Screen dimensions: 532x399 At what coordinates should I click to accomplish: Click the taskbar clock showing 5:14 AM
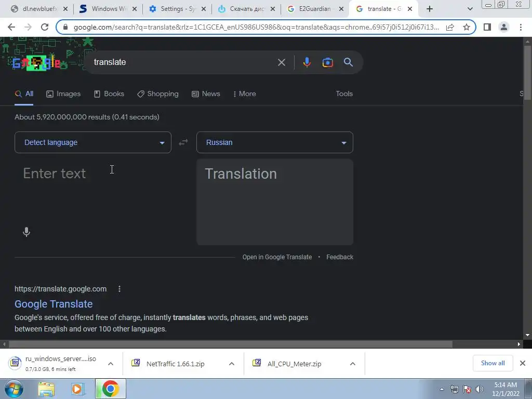pyautogui.click(x=506, y=389)
